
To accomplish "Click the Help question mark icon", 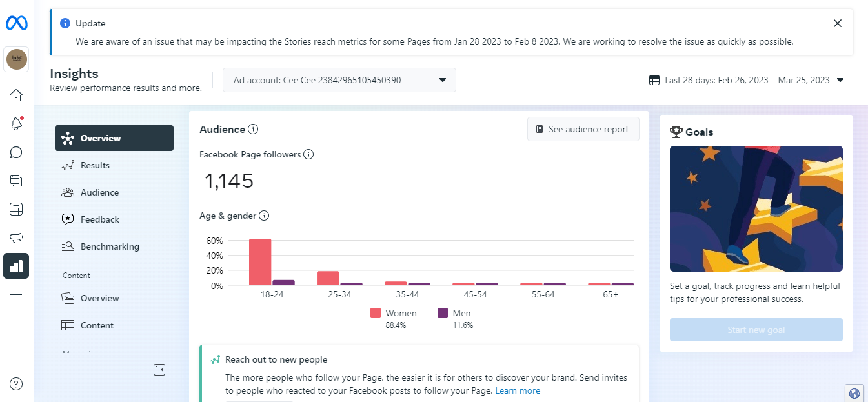I will click(x=16, y=384).
